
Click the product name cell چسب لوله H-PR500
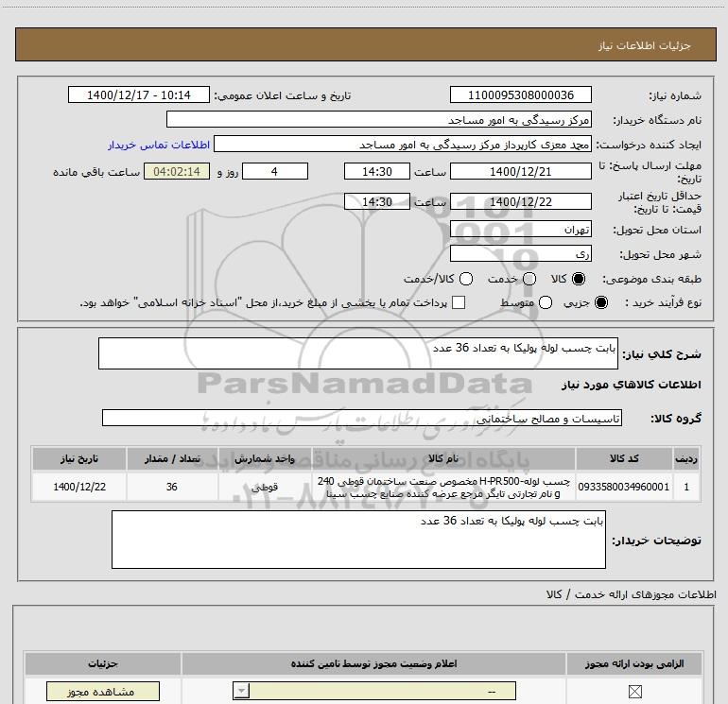click(443, 487)
